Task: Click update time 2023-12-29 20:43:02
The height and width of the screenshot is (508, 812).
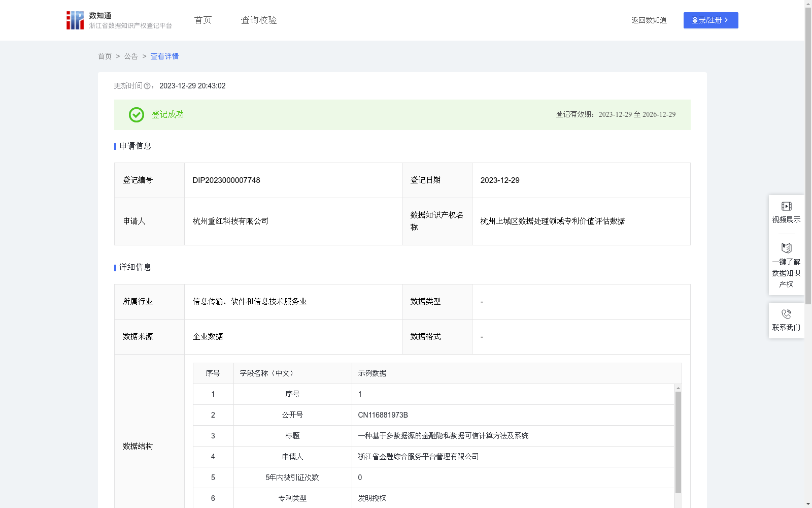Action: pyautogui.click(x=192, y=86)
